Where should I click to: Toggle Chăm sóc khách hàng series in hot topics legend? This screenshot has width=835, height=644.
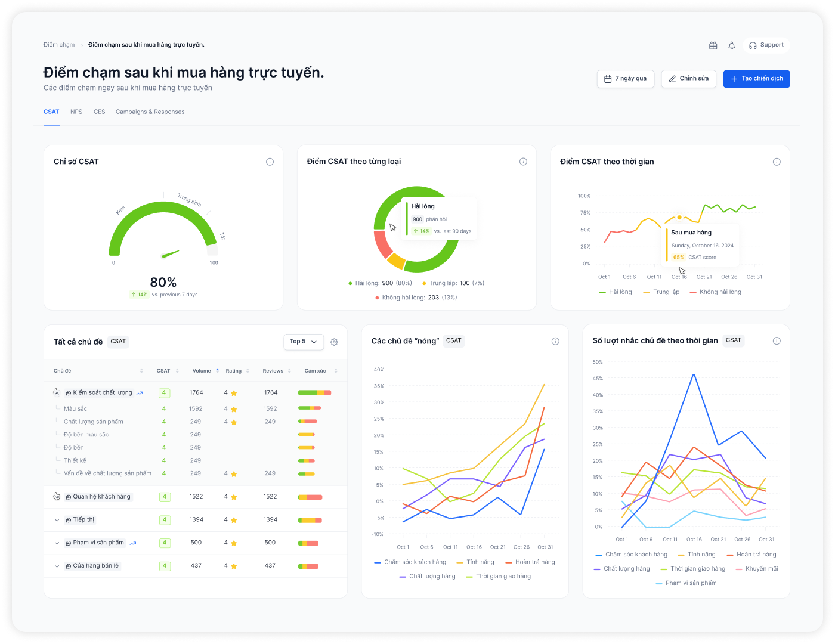pyautogui.click(x=410, y=562)
